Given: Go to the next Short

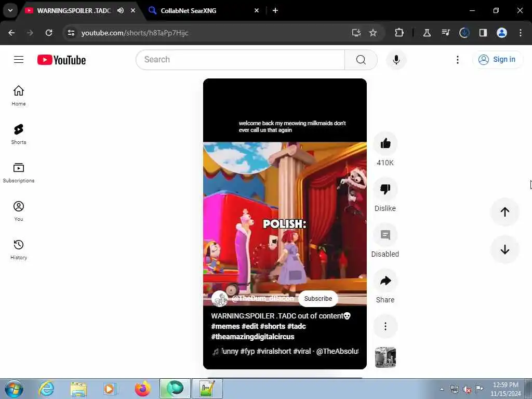Looking at the screenshot, I should (504, 249).
